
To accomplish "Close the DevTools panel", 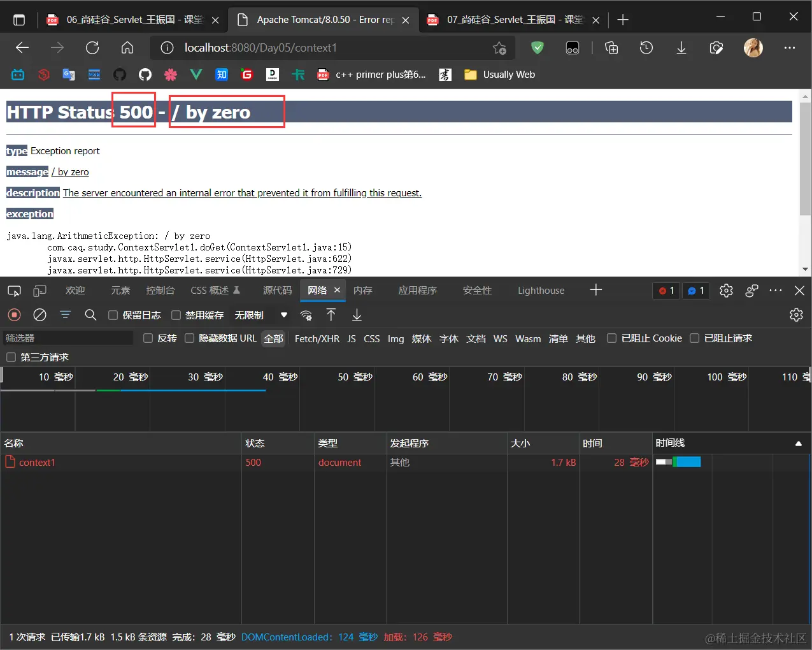I will click(x=799, y=291).
